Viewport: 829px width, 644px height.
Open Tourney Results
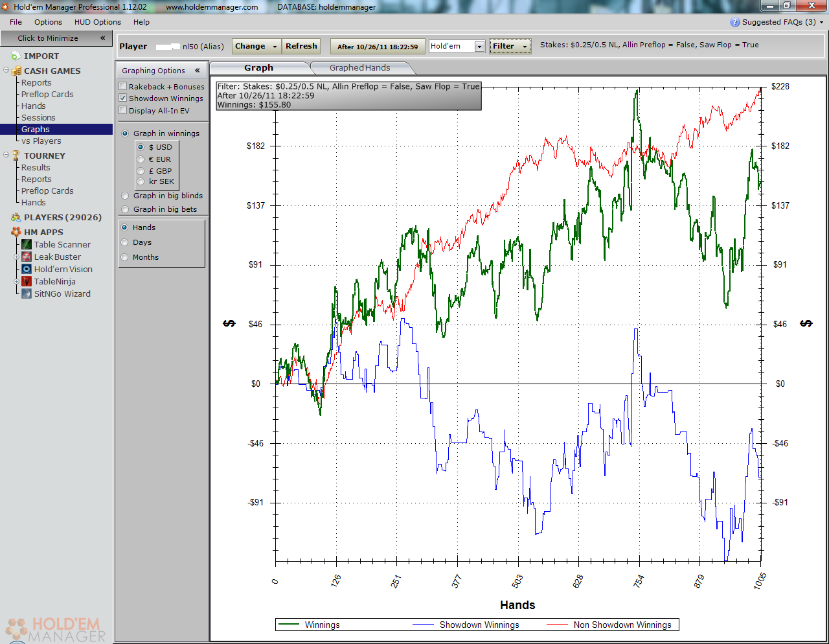(x=36, y=167)
